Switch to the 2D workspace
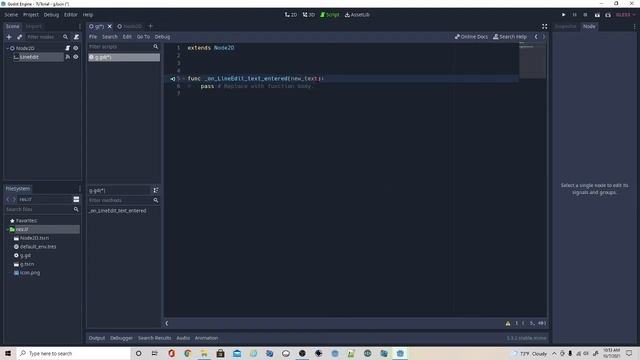This screenshot has width=640, height=360. pyautogui.click(x=291, y=15)
